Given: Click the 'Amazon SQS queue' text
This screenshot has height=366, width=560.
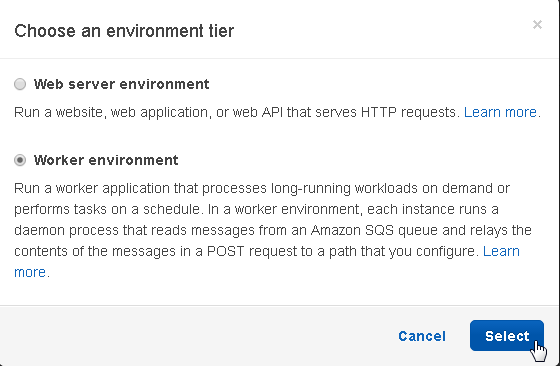Looking at the screenshot, I should point(374,230).
